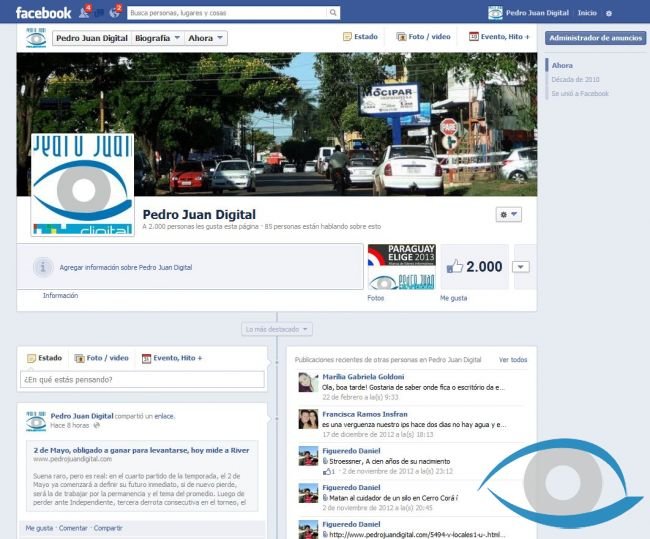Select the Estado tab in composer
Viewport: 650px width, 539px height.
click(x=44, y=358)
